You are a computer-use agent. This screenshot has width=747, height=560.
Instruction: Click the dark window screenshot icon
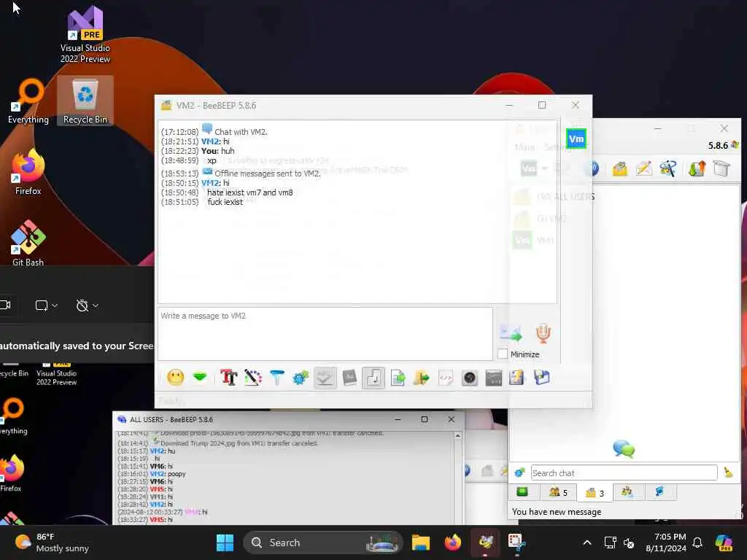pos(494,378)
